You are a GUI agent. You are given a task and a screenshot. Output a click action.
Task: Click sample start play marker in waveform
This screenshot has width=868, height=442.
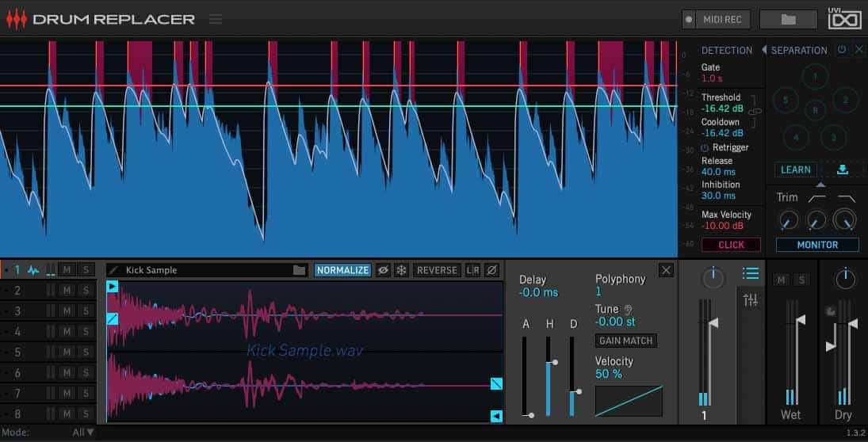113,286
